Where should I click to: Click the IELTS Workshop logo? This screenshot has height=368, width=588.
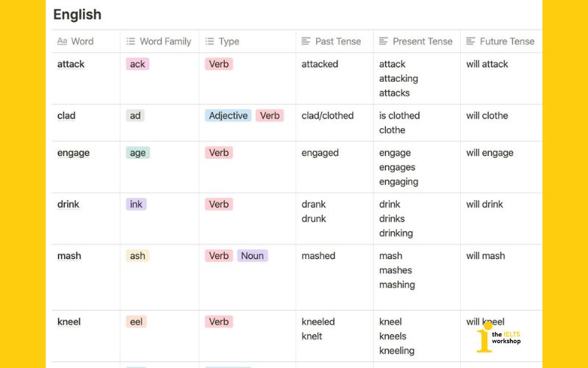pos(498,339)
